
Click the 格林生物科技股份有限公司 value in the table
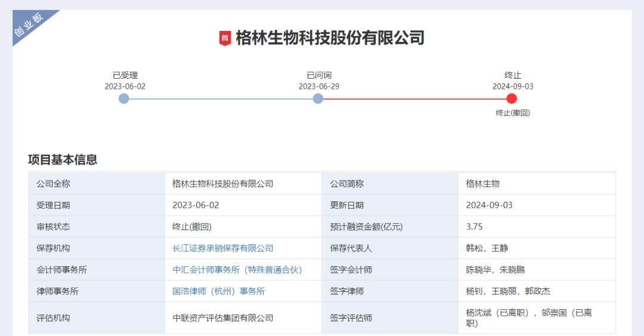coord(222,184)
